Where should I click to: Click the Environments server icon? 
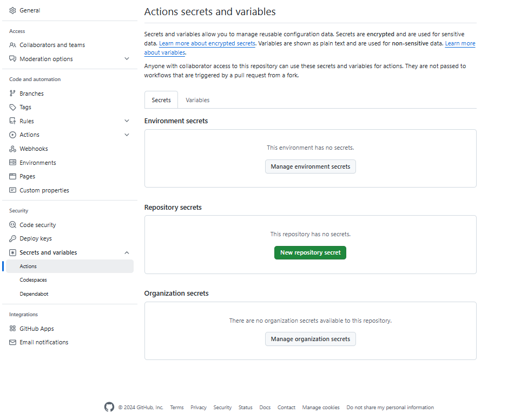pyautogui.click(x=12, y=163)
